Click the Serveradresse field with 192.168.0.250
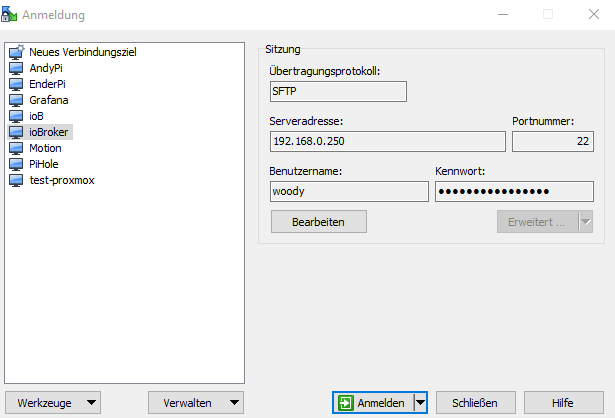This screenshot has height=418, width=615. [x=388, y=142]
